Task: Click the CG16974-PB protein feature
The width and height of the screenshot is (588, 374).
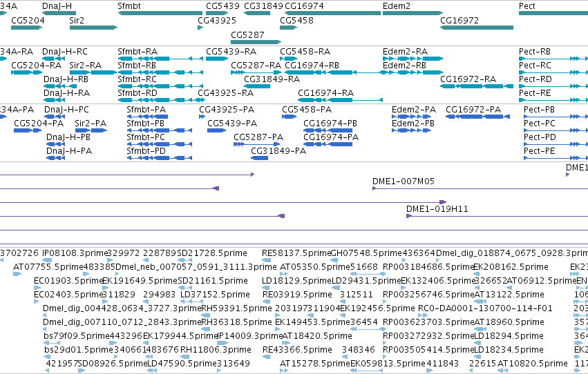Action: pyautogui.click(x=328, y=130)
